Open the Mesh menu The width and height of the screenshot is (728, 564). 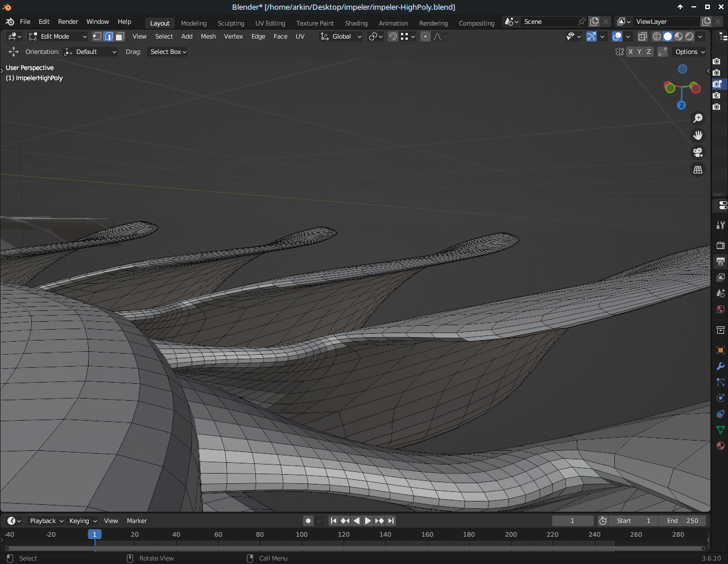208,36
